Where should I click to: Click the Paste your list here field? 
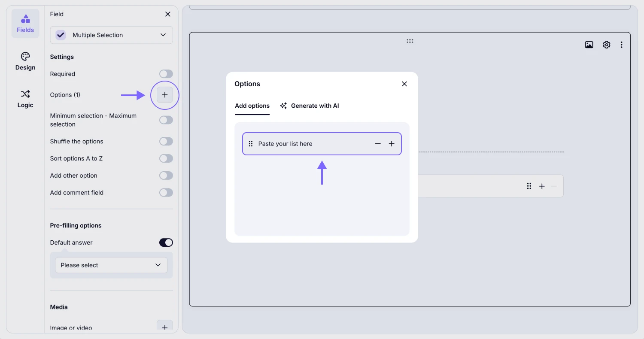[x=309, y=144]
